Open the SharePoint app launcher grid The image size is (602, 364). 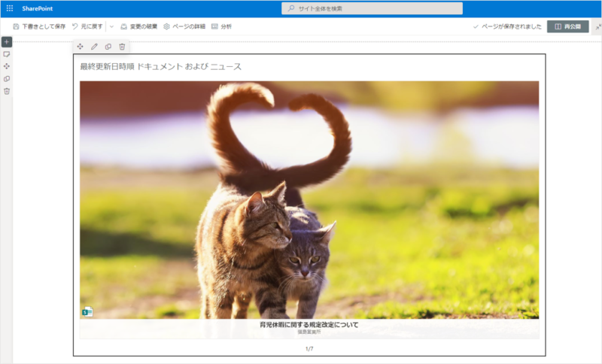tap(10, 8)
